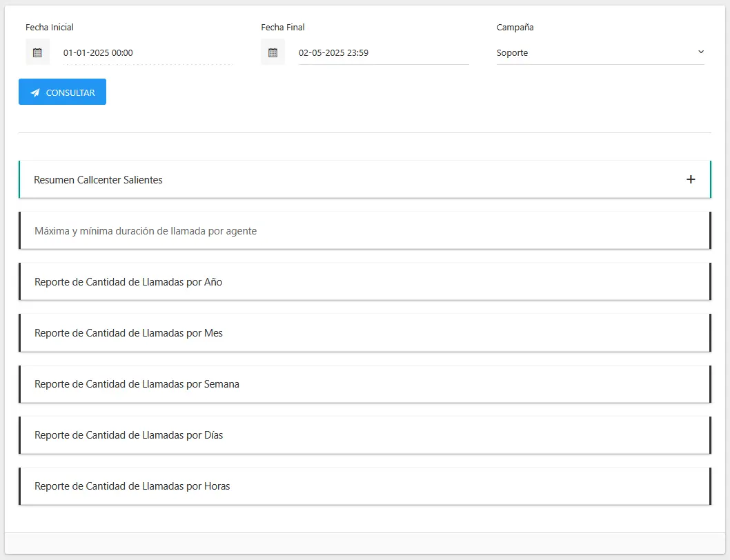Viewport: 730px width, 560px height.
Task: Click the Fecha Inicial label
Action: (x=50, y=28)
